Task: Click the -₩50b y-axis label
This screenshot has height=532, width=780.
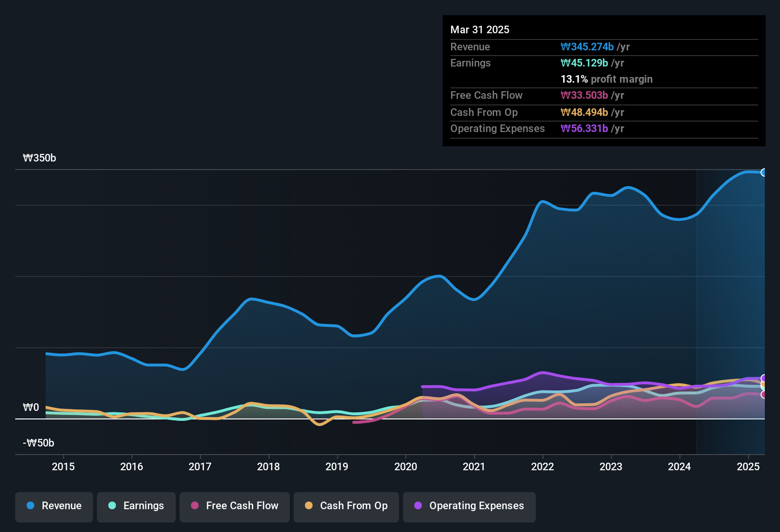Action: pos(38,443)
